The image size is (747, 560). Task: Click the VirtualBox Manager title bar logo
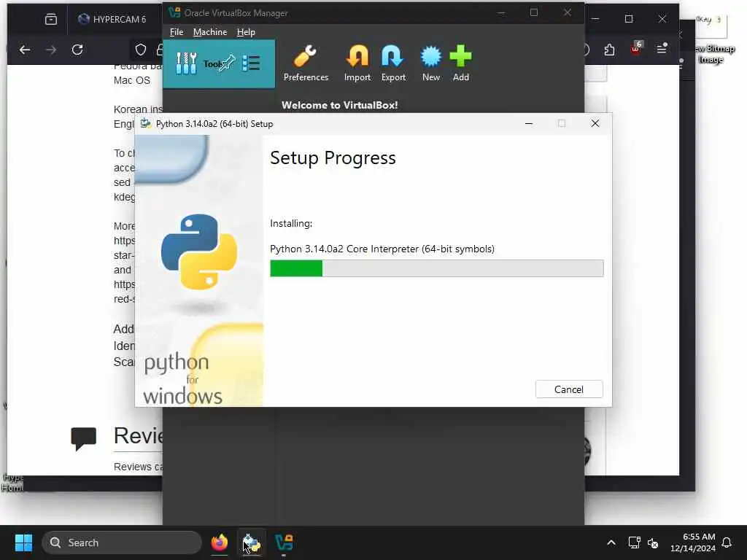[174, 12]
